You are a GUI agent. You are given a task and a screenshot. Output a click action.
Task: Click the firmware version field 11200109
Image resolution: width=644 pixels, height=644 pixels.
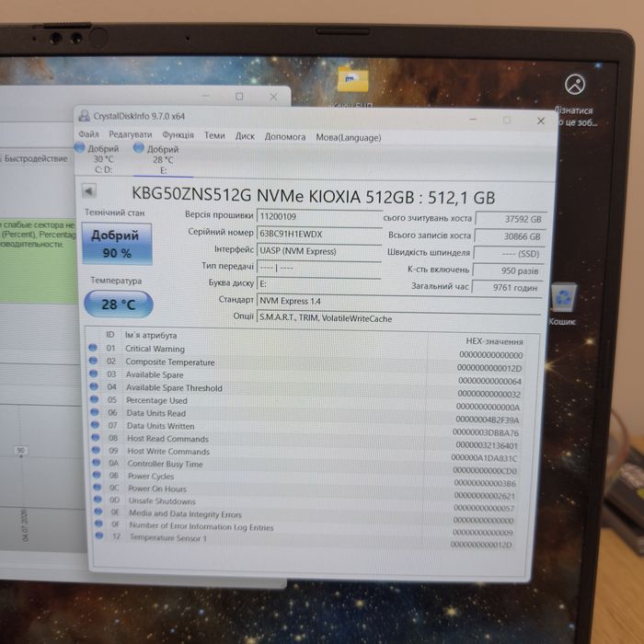tap(319, 216)
